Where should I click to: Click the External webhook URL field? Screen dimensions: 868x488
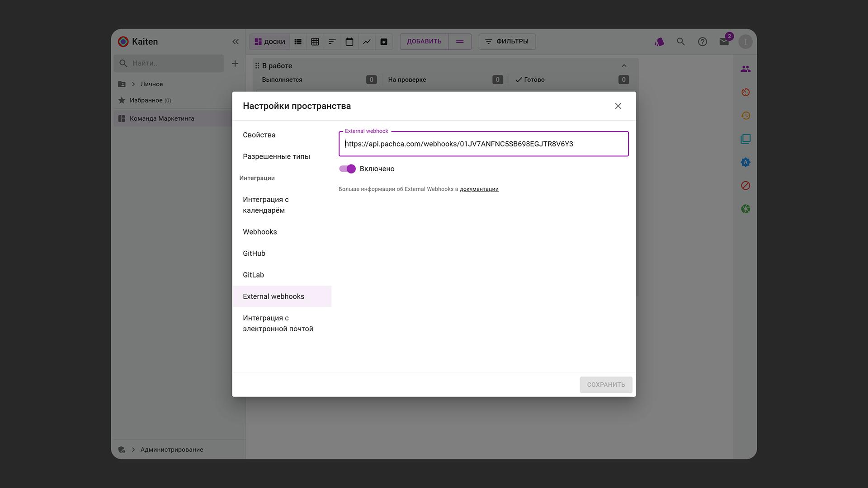483,144
